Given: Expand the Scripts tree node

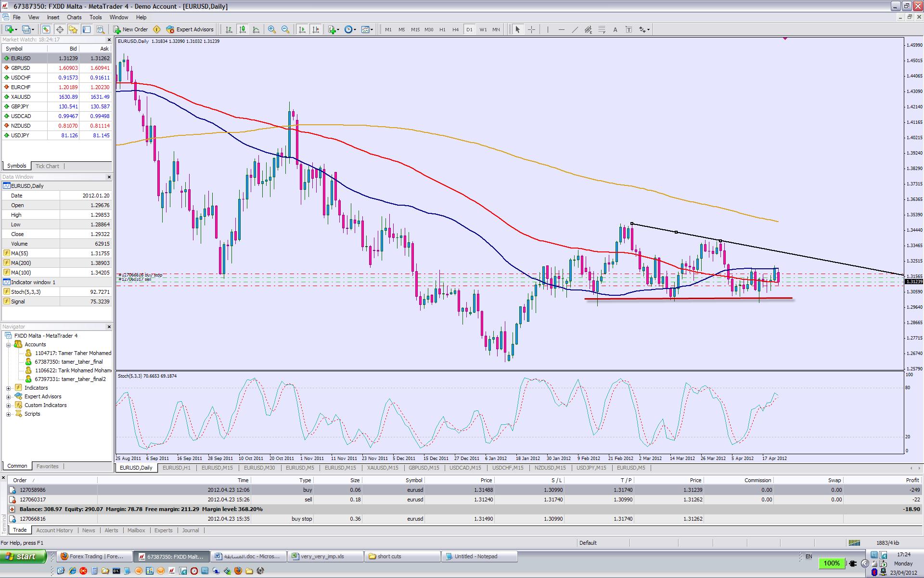Looking at the screenshot, I should [x=8, y=414].
